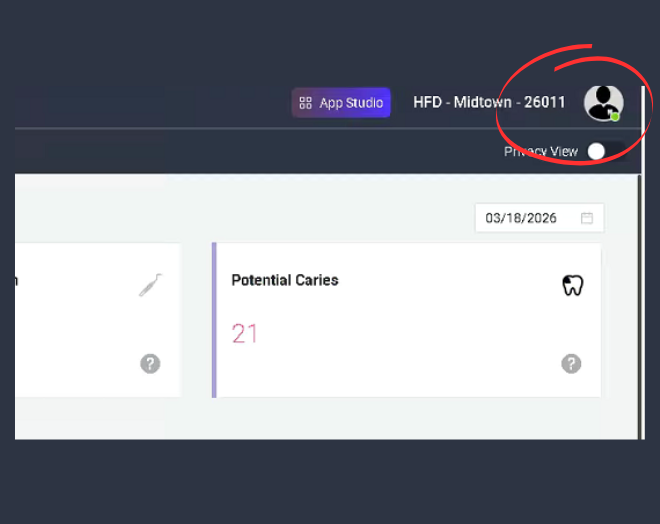This screenshot has width=660, height=524.
Task: Click the tooth icon on Potential Caries
Action: coord(572,286)
